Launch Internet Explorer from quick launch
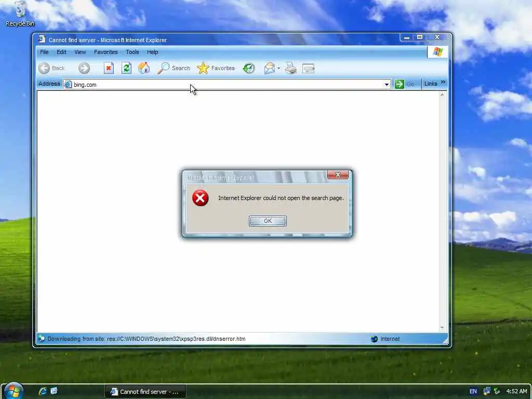532x399 pixels. (43, 391)
